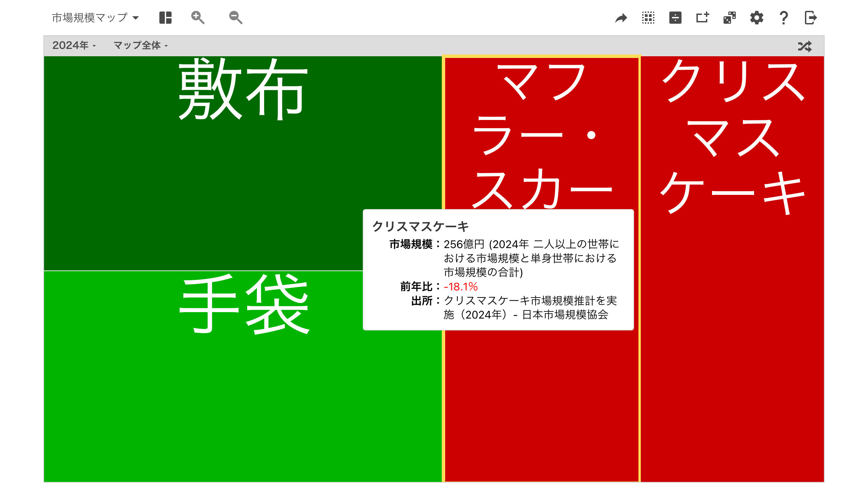868x488 pixels.
Task: Click the -18.1% value in tooltip
Action: pyautogui.click(x=461, y=287)
